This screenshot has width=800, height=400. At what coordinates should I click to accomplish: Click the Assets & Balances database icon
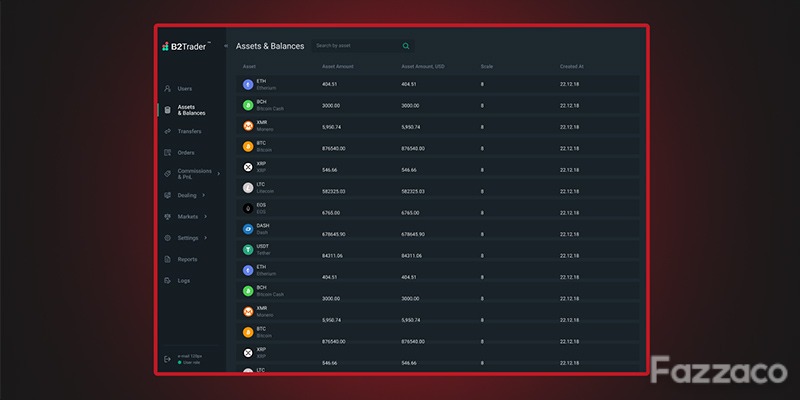tap(167, 110)
